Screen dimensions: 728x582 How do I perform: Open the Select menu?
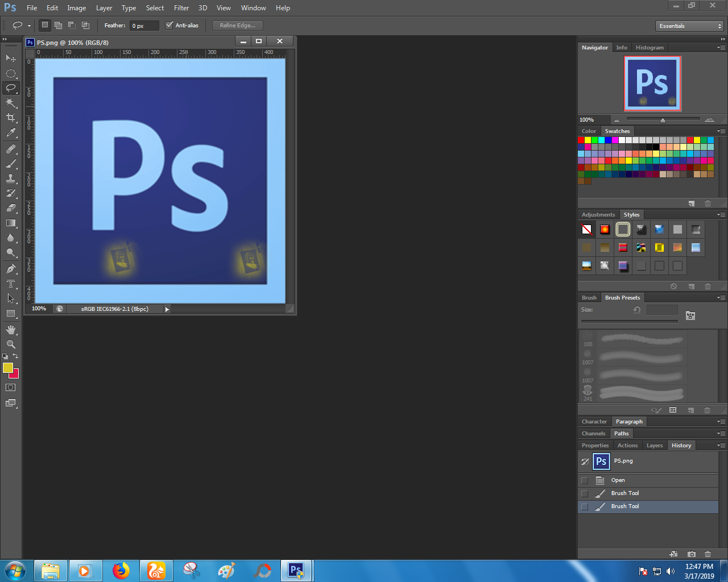[155, 8]
